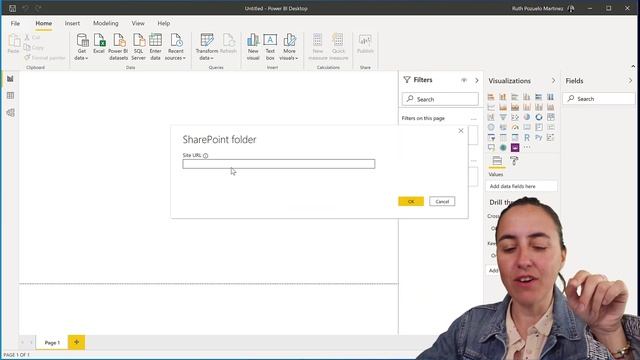Select the Gauge visual
This screenshot has height=360, width=640.
[515, 127]
